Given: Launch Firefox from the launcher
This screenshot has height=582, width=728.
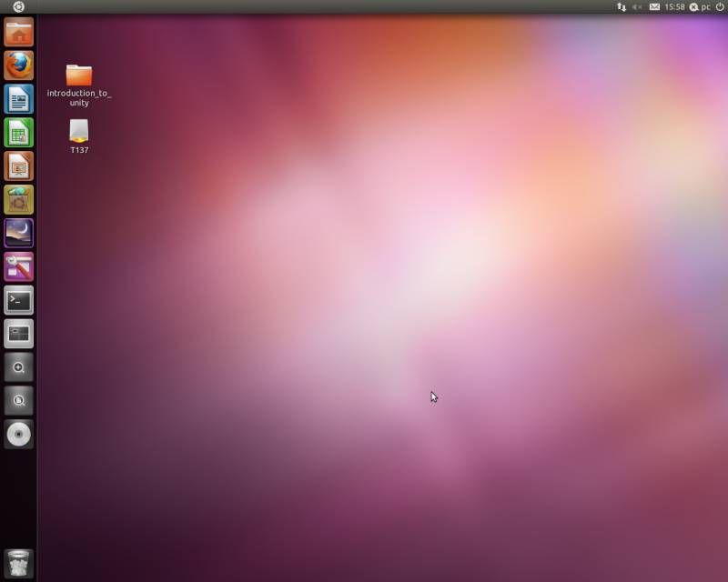Looking at the screenshot, I should pyautogui.click(x=18, y=65).
